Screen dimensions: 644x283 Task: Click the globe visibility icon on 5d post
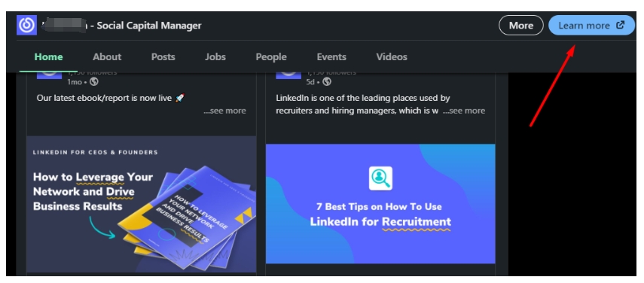tap(327, 81)
